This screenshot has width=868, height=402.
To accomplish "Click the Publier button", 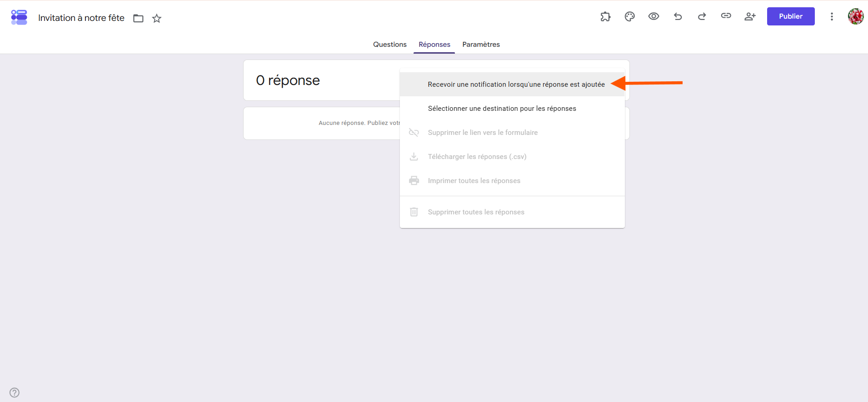I will 791,16.
